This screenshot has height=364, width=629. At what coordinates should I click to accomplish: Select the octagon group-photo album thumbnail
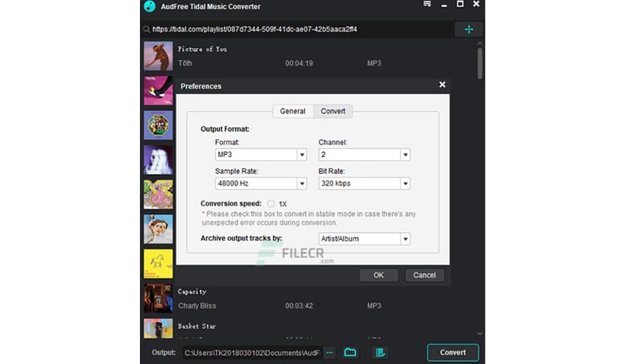point(159,125)
